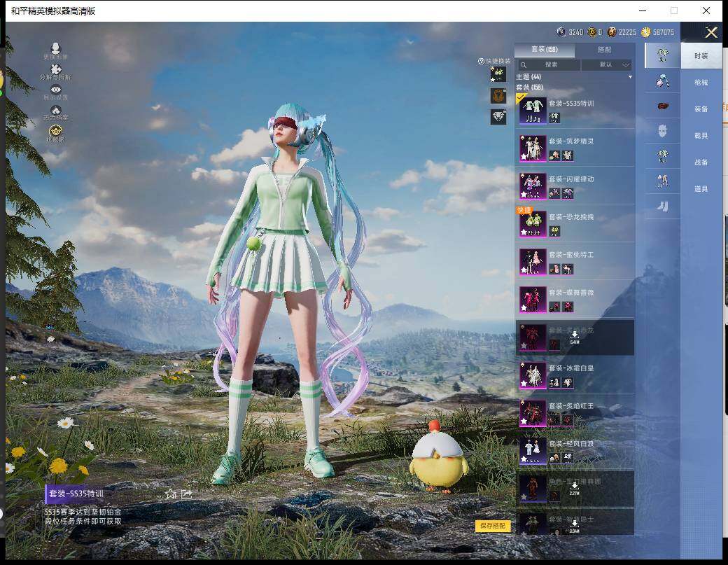Click the share icon beside the star
Image resolution: width=728 pixels, height=565 pixels.
tap(187, 494)
